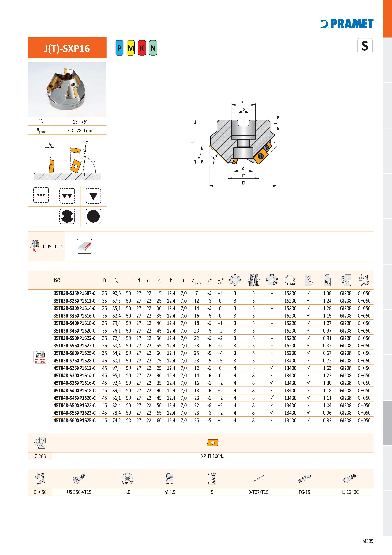Click the chamfer milling application icon
This screenshot has height=555, width=392.
84,246
